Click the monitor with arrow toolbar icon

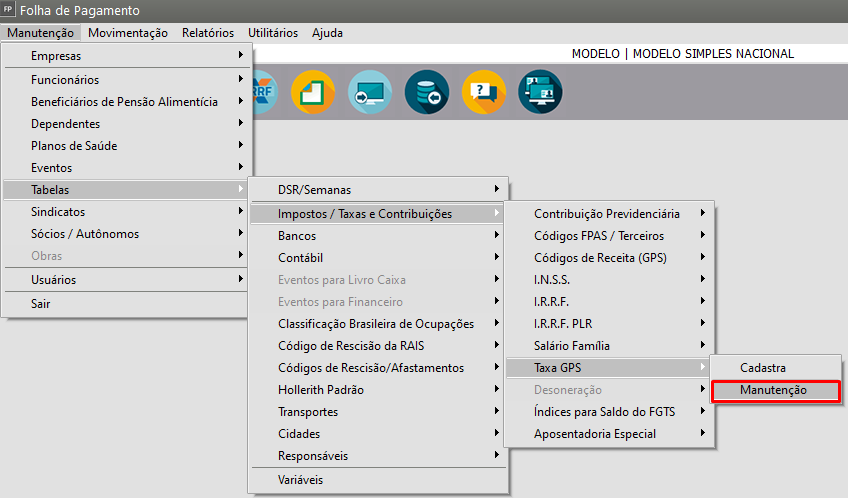coord(369,93)
